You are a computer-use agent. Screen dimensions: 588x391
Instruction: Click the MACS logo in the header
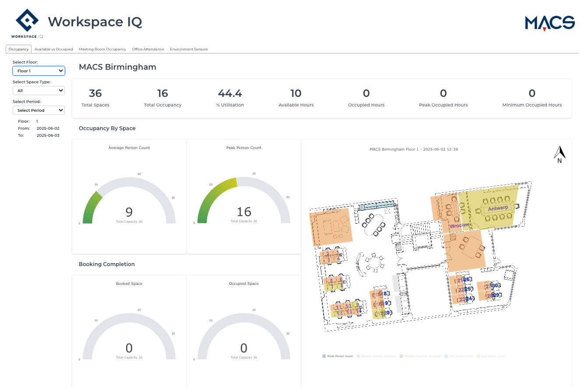550,23
